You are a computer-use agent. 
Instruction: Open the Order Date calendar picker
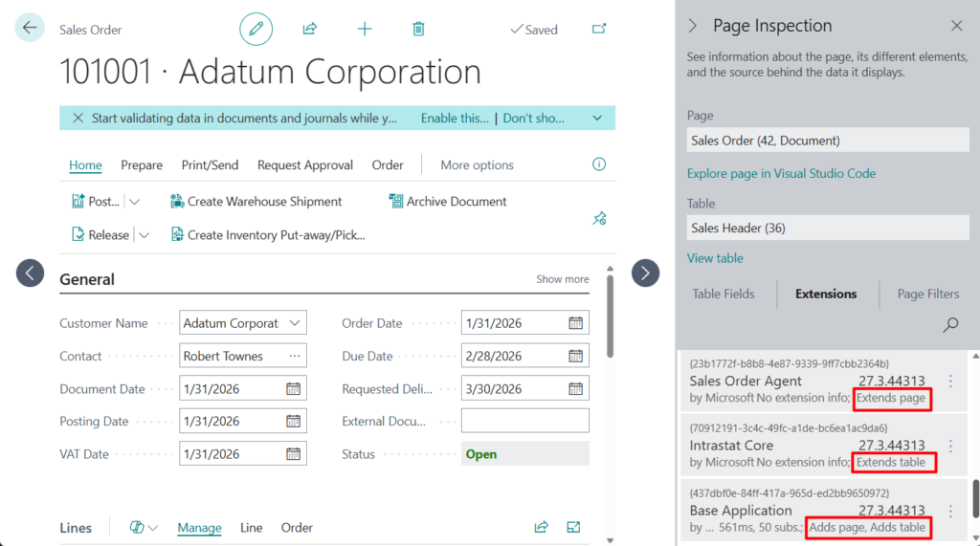point(575,323)
